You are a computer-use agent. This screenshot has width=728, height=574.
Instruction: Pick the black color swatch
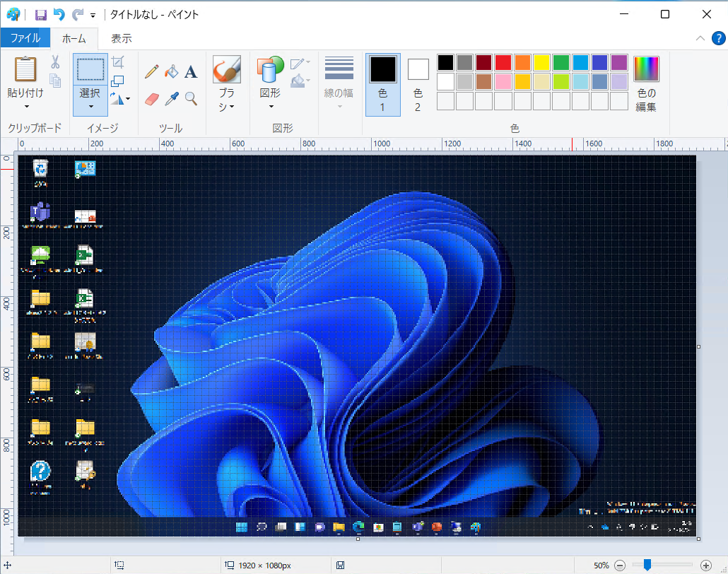point(445,62)
